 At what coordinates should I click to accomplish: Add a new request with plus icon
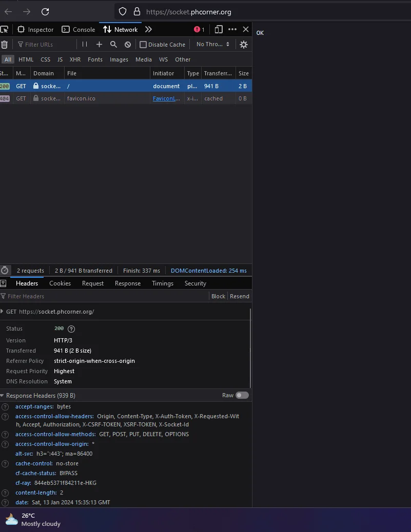pyautogui.click(x=99, y=45)
